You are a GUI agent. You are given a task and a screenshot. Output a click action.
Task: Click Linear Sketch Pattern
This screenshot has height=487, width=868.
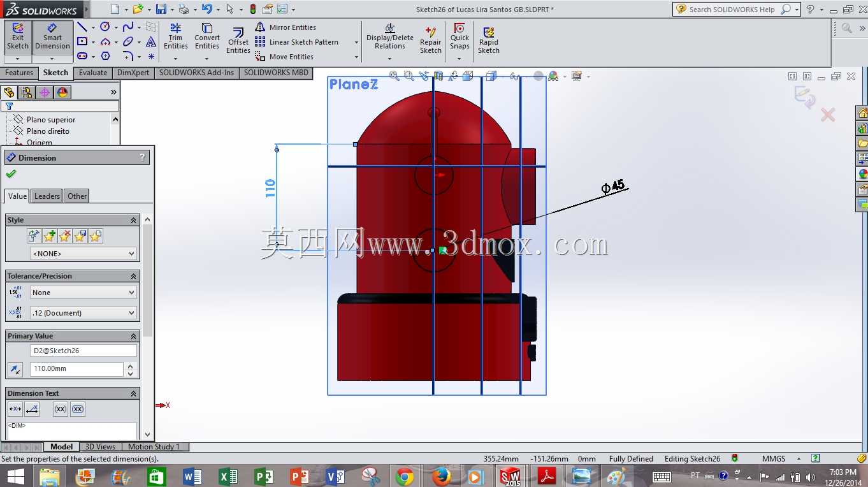pos(297,42)
